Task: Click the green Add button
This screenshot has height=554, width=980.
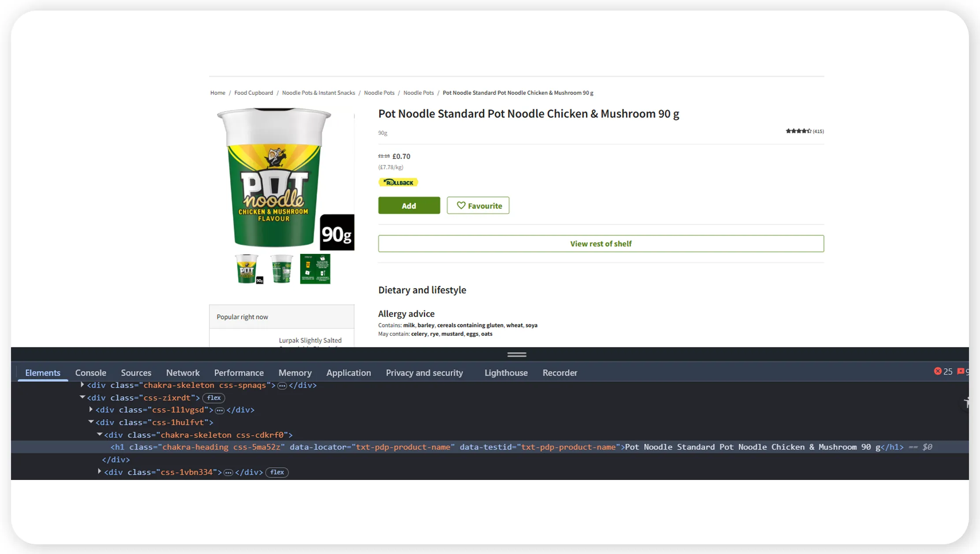Action: [409, 205]
